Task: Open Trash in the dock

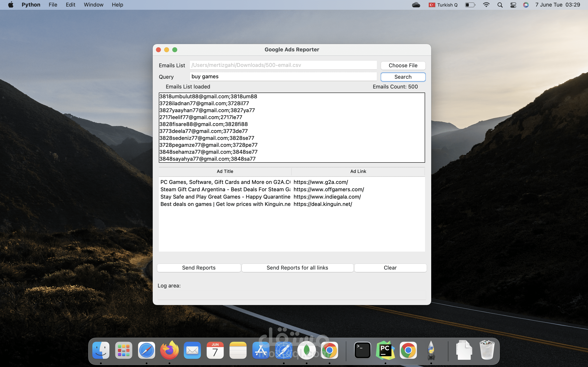Action: (x=487, y=350)
